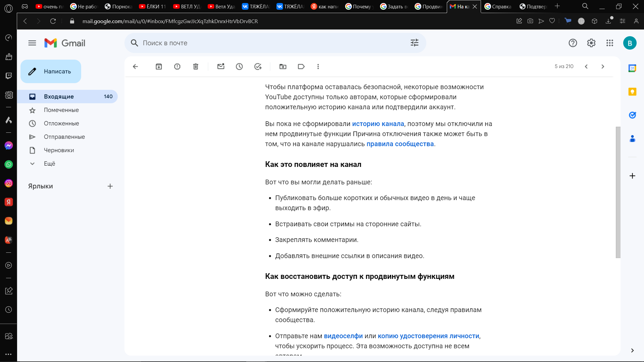Delete the email with trash icon
644x362 pixels.
pyautogui.click(x=196, y=67)
